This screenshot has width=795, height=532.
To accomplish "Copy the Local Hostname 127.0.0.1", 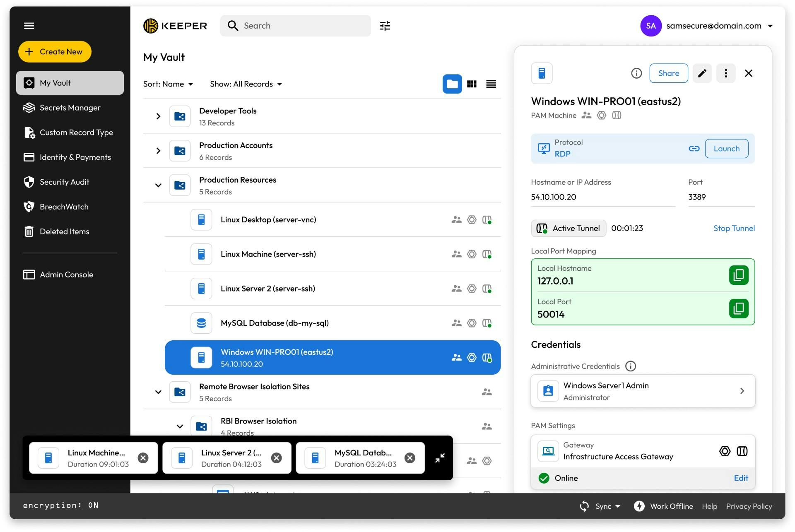I will point(739,274).
